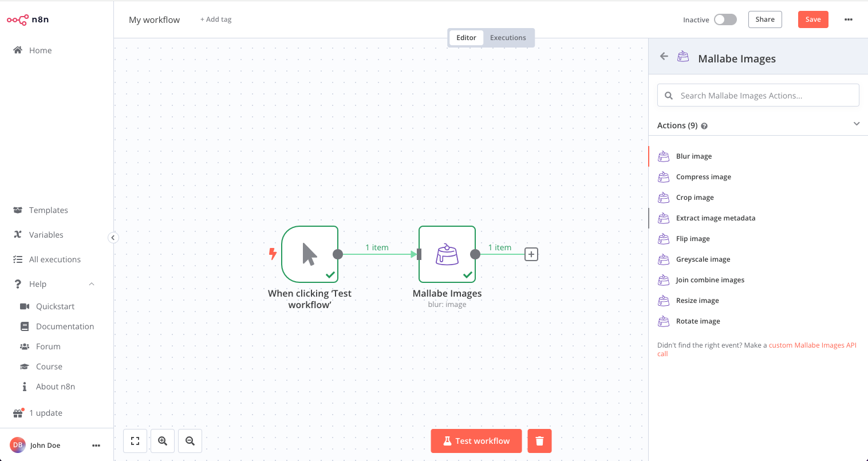Fit the workflow to view
This screenshot has height=461, width=868.
click(135, 441)
